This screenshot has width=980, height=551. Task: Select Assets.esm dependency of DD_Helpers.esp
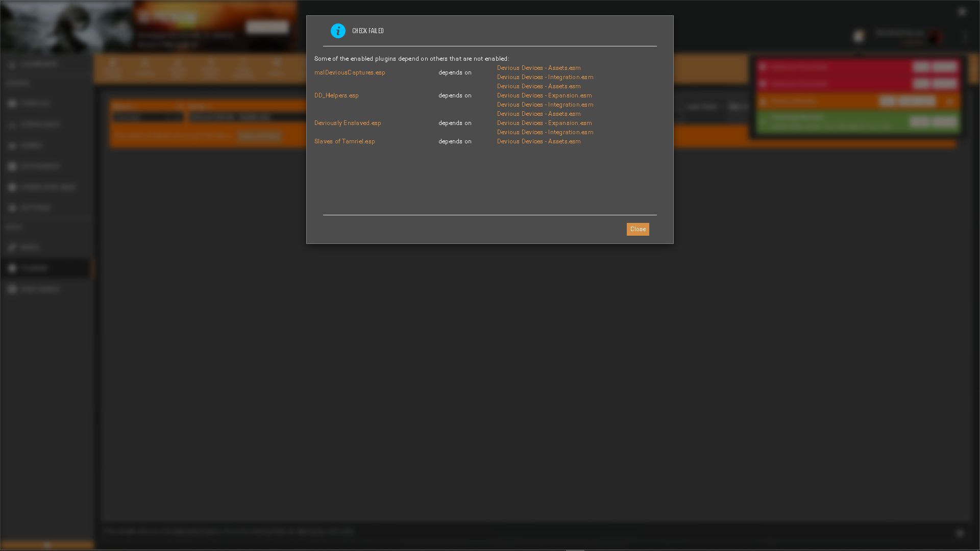538,86
